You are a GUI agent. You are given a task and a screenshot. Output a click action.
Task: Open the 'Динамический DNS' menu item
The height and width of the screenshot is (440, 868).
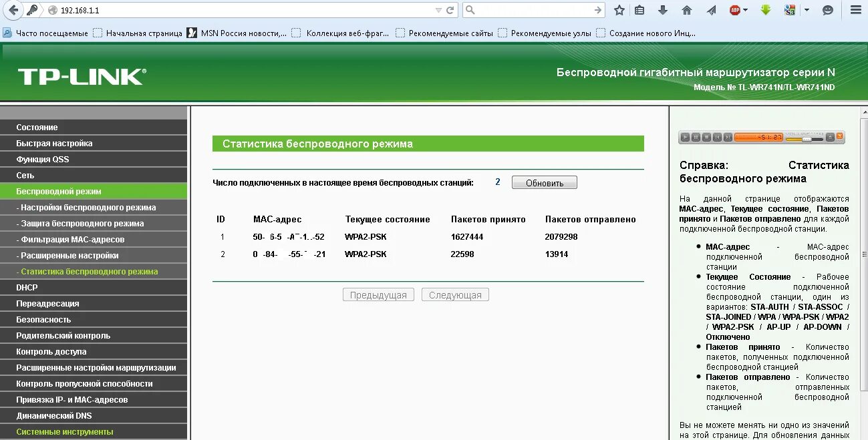[x=94, y=415]
